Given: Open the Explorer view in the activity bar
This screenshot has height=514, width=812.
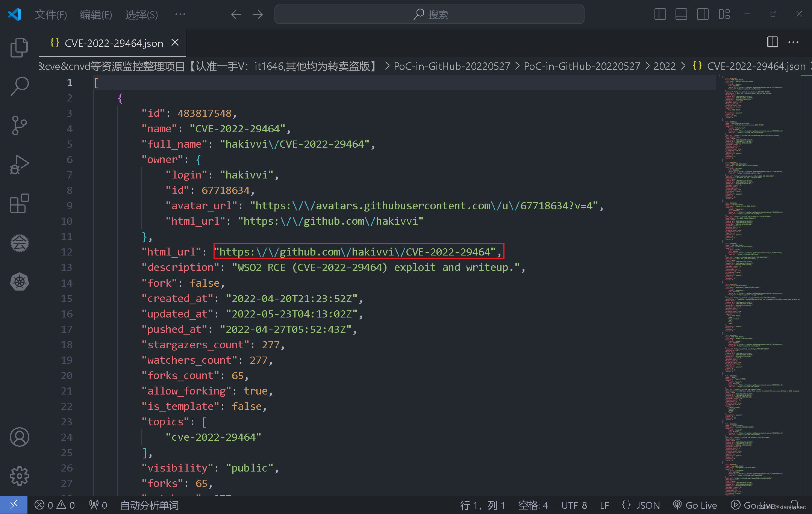Looking at the screenshot, I should coord(19,48).
